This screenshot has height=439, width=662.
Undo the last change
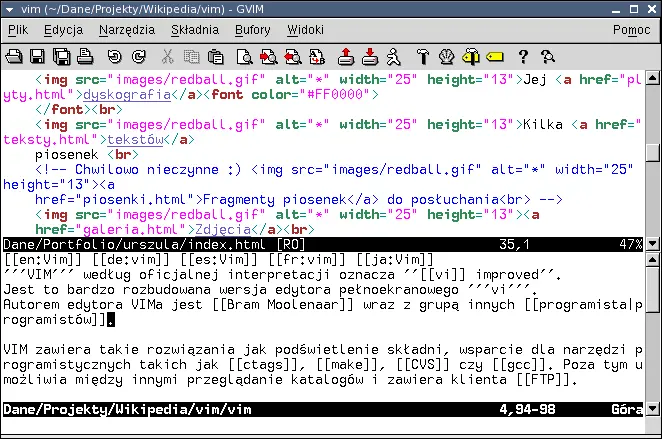pyautogui.click(x=114, y=56)
